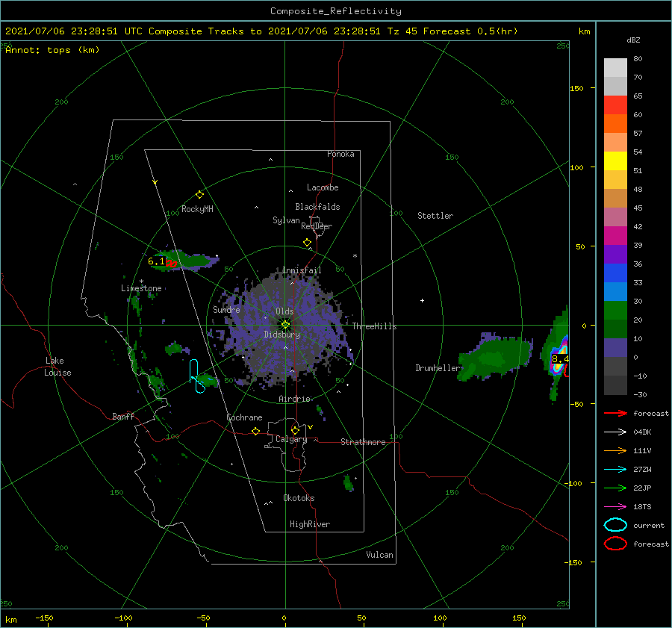The width and height of the screenshot is (672, 628).
Task: Click the 8.4 storm top annotation
Action: click(x=560, y=358)
